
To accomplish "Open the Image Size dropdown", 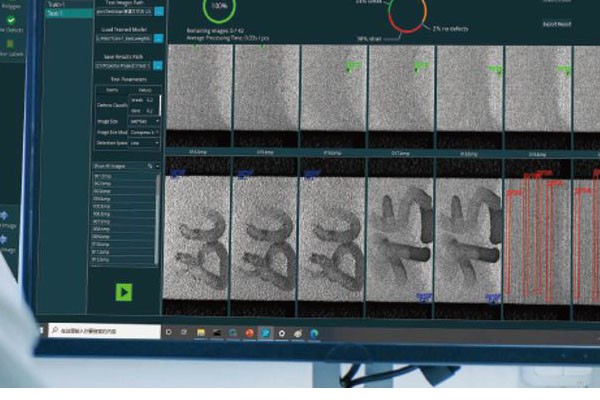I will click(144, 121).
